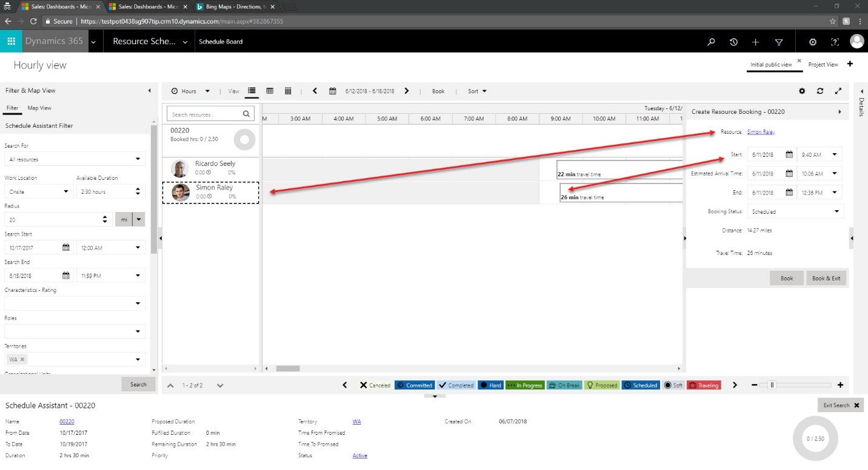Screen dimensions: 868x470
Task: Expand the Hours view dropdown
Action: pos(190,91)
